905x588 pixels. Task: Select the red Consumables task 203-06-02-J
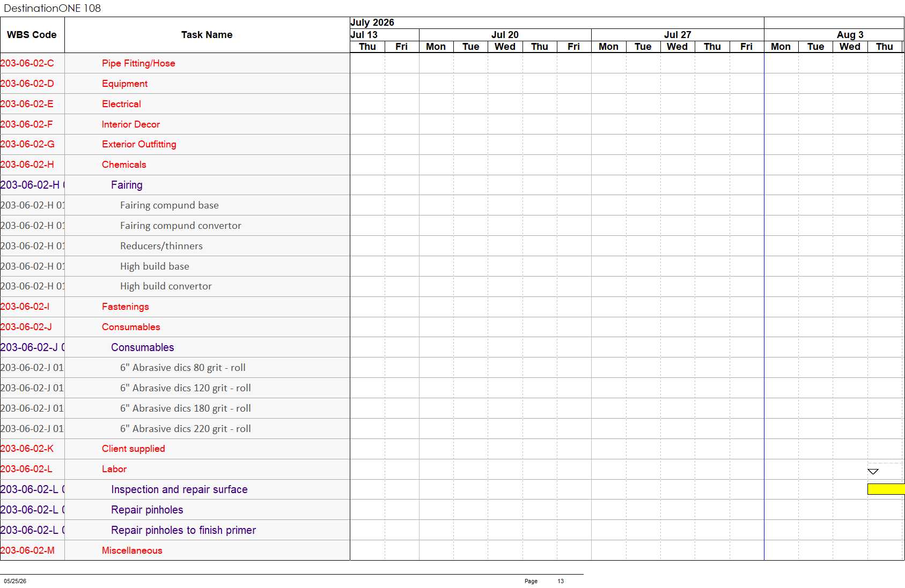131,327
